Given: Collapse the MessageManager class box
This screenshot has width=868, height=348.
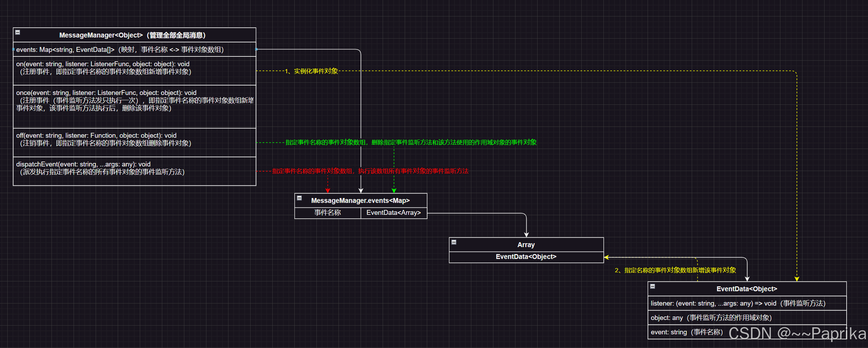Looking at the screenshot, I should [x=18, y=32].
